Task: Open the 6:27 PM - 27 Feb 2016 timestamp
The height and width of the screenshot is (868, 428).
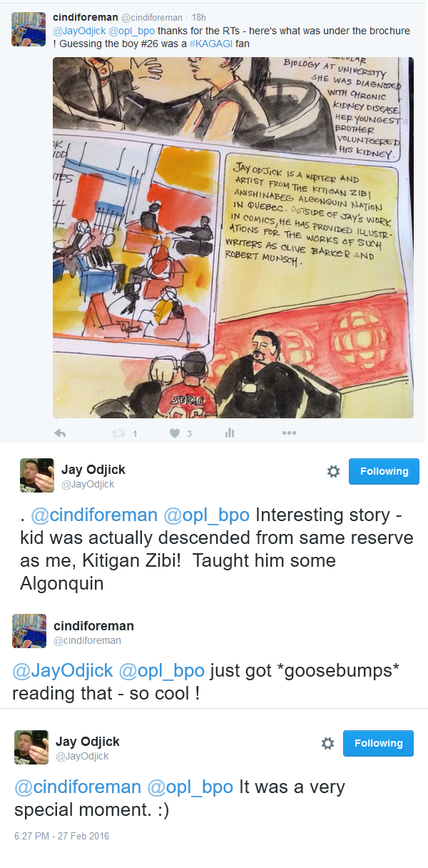Action: [x=62, y=836]
